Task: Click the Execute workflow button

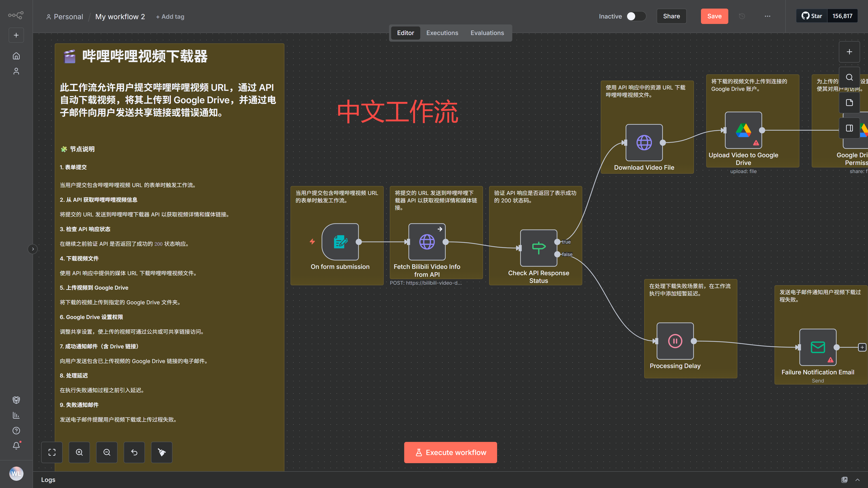Action: (450, 452)
